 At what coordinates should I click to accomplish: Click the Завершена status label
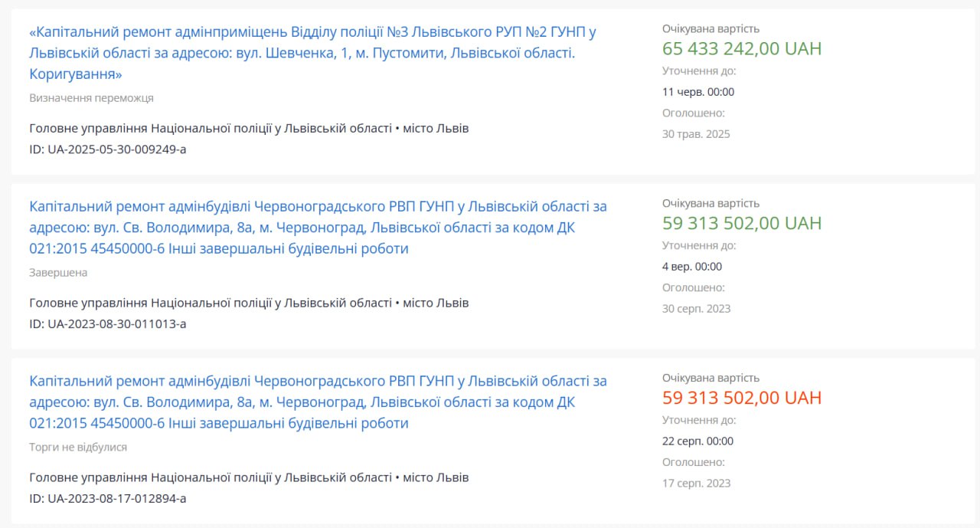(58, 273)
